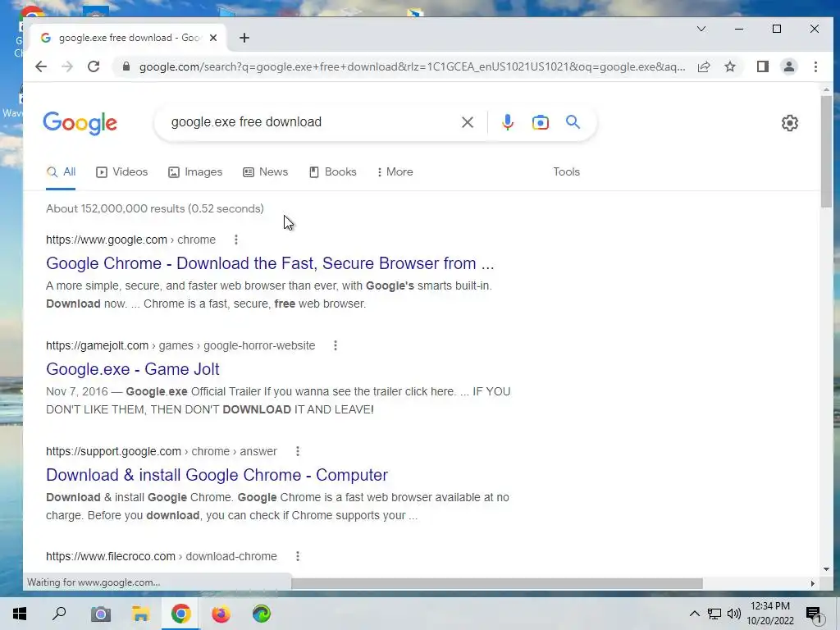This screenshot has height=630, width=840.
Task: Click the https://www.google.com chrome URL
Action: [130, 240]
